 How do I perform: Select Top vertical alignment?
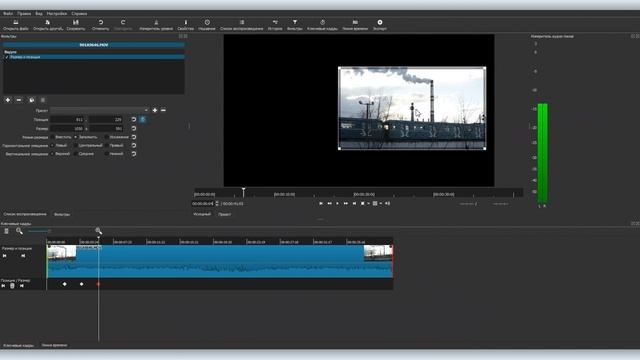(52, 154)
